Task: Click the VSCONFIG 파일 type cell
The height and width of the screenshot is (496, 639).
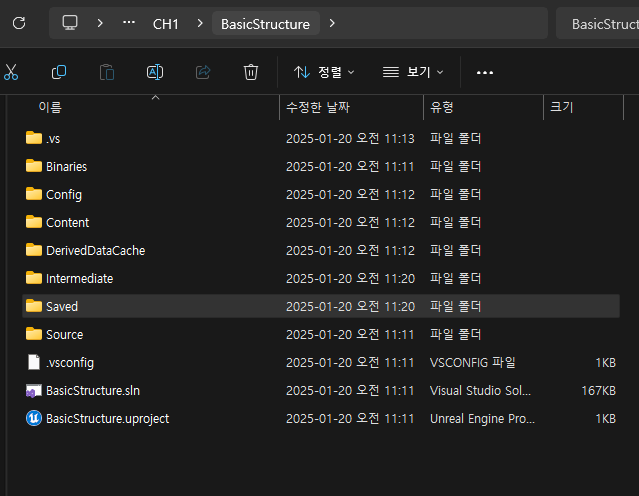Action: pyautogui.click(x=473, y=363)
